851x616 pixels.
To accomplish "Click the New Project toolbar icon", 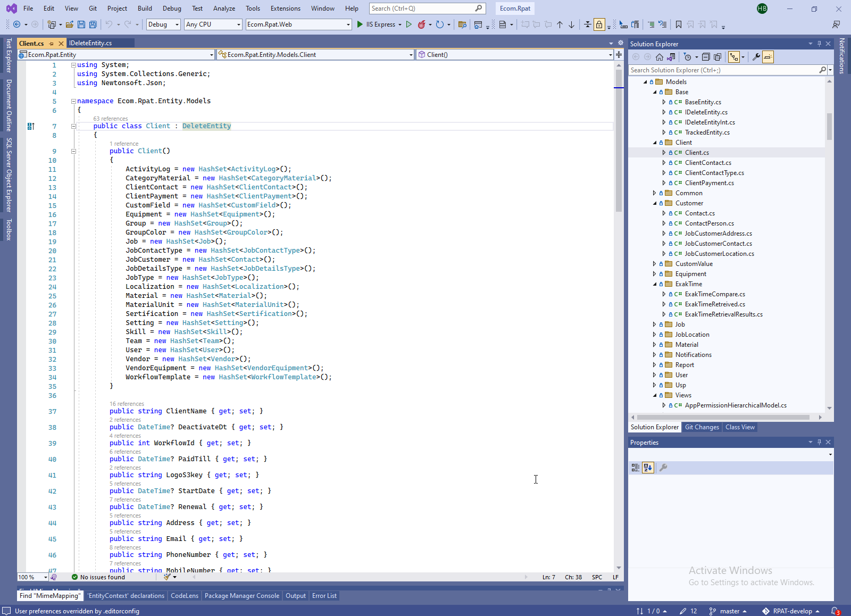I will coord(52,24).
